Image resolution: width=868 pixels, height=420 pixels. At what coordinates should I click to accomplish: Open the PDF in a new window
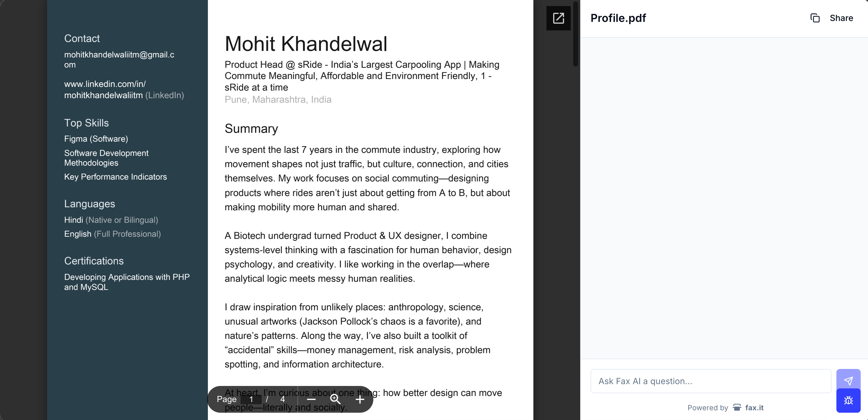558,18
